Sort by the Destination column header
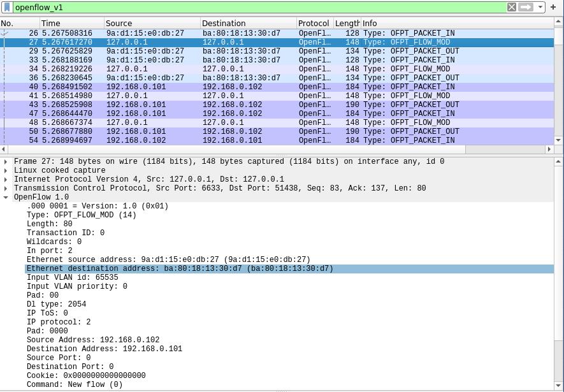 tap(248, 24)
